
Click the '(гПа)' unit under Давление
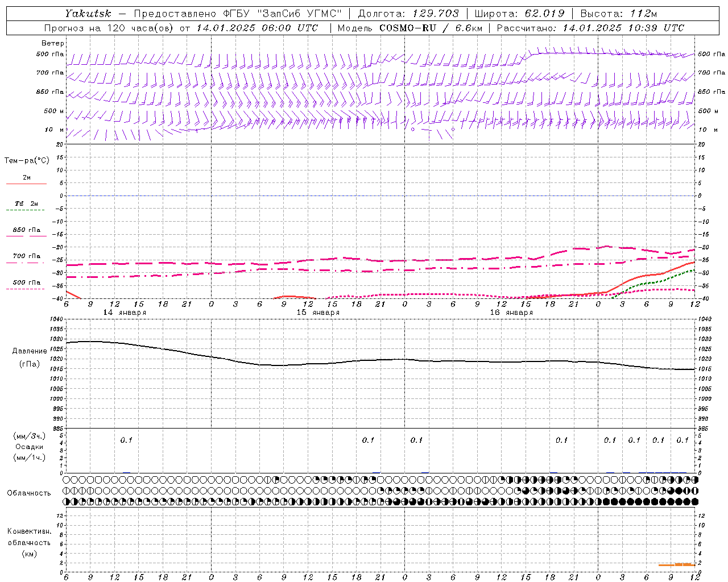coord(30,364)
